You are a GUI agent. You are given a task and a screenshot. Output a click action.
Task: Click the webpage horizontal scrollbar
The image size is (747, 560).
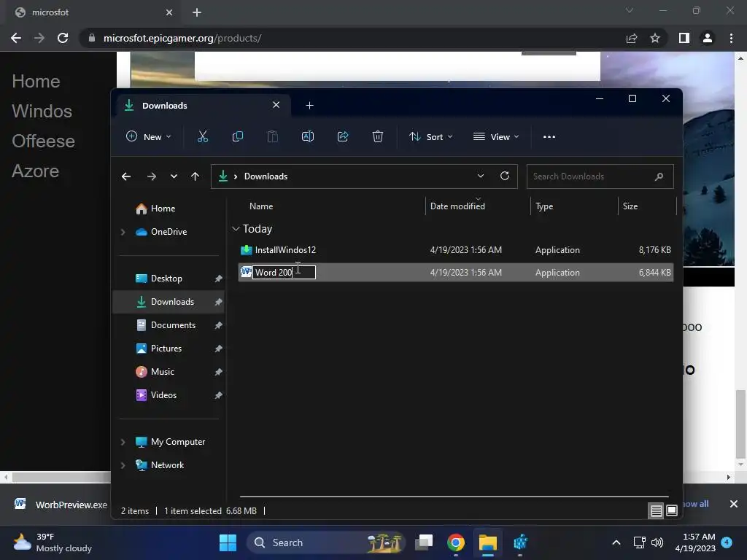click(61, 477)
